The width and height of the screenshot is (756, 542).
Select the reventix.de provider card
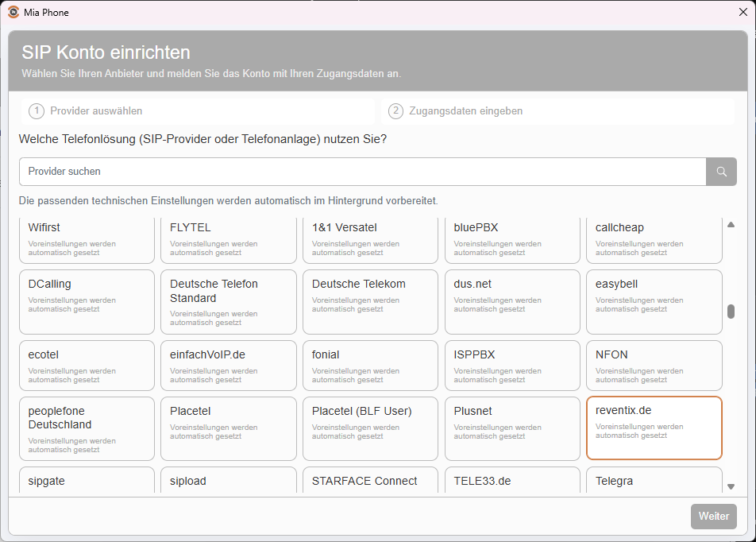pos(654,428)
